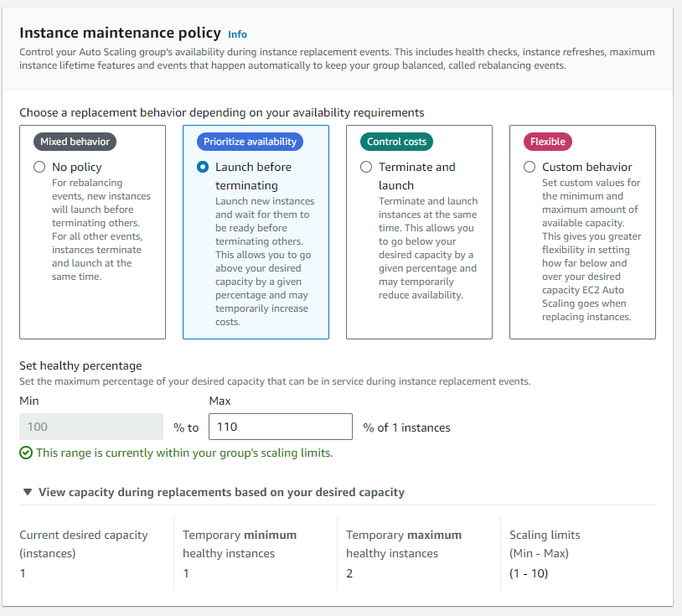Focus the Max healthy percentage input

(280, 427)
